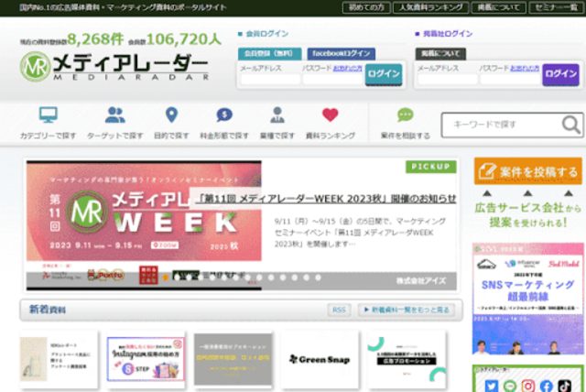Viewport: 586px width, 392px height.
Task: Open the Instagram social icon
Action: [x=528, y=386]
